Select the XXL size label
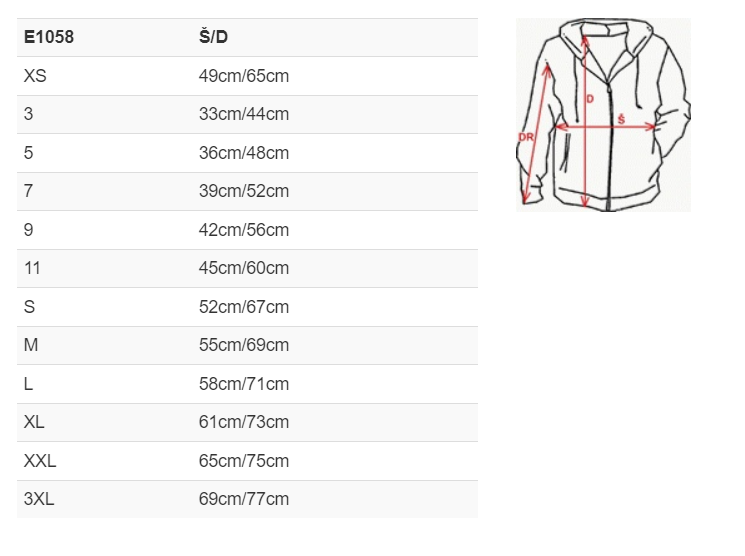The width and height of the screenshot is (745, 556). click(40, 461)
